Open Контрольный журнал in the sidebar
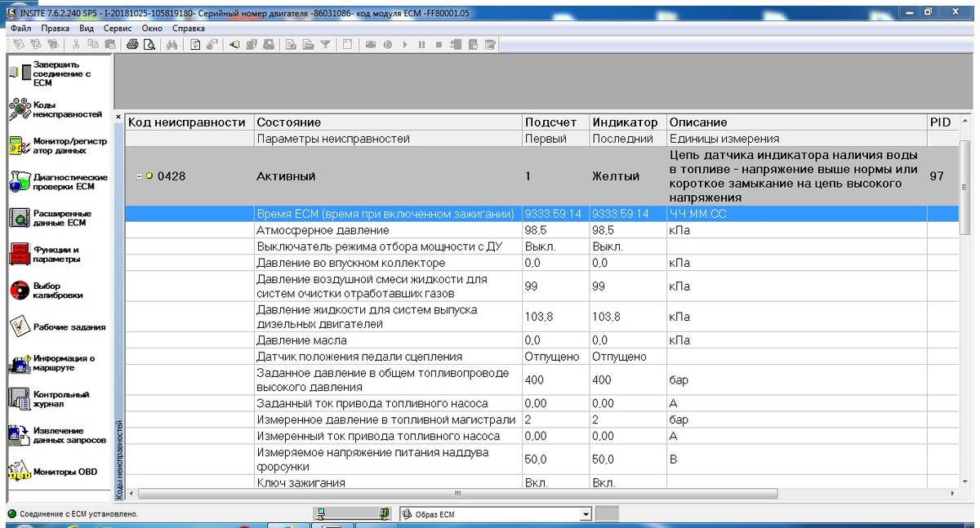The image size is (980, 528). [x=49, y=399]
